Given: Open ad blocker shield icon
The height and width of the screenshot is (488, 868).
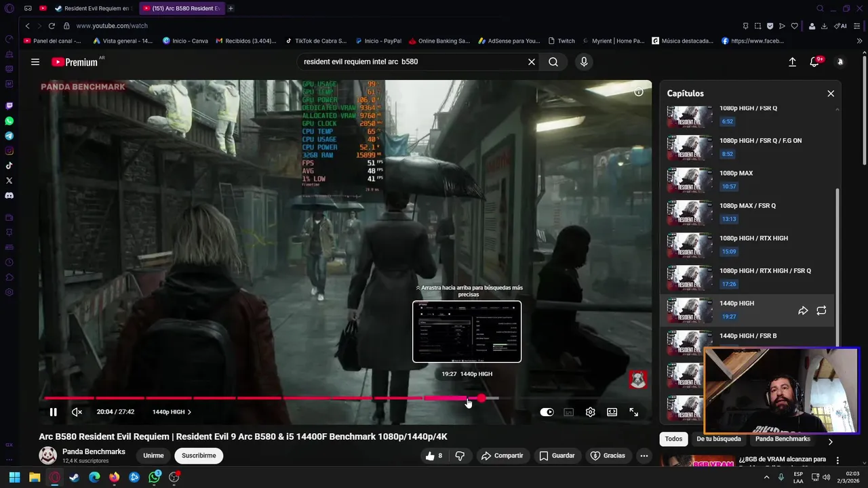Looking at the screenshot, I should pyautogui.click(x=770, y=26).
